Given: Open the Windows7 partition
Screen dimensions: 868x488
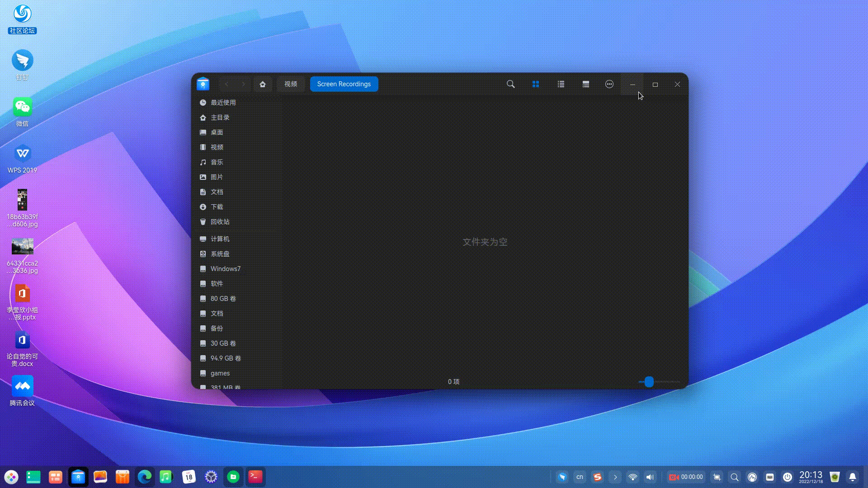Looking at the screenshot, I should tap(226, 268).
